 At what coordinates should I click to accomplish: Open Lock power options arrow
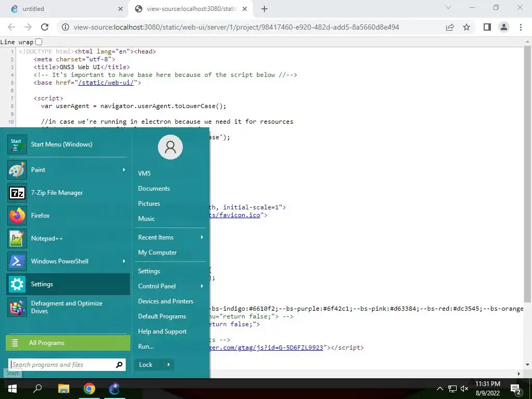pyautogui.click(x=169, y=365)
